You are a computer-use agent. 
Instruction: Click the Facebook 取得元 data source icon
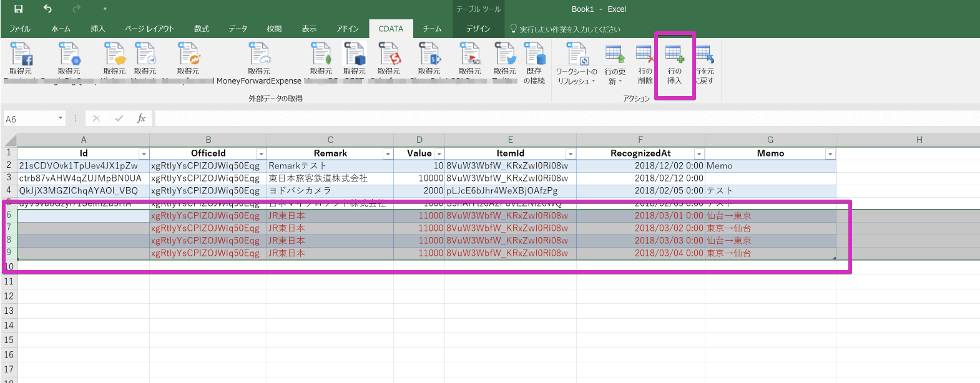tap(21, 55)
